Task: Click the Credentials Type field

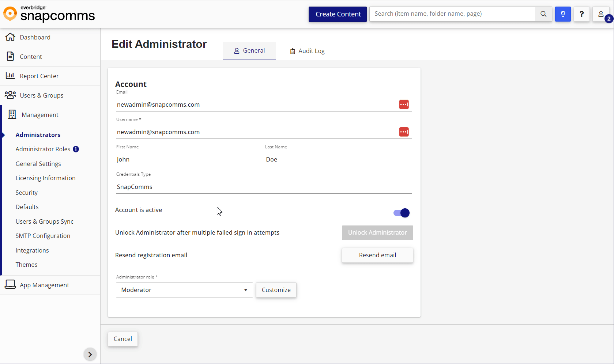Action: (x=264, y=187)
